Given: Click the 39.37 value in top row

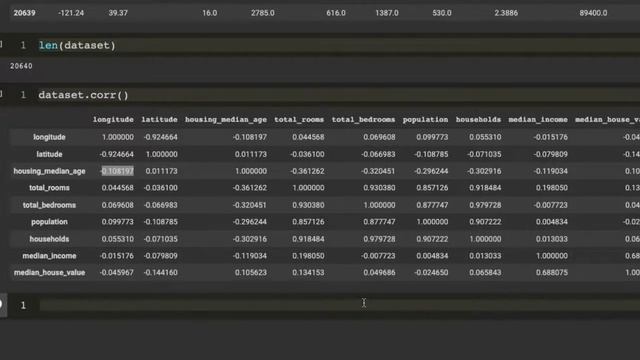Looking at the screenshot, I should pyautogui.click(x=118, y=13).
